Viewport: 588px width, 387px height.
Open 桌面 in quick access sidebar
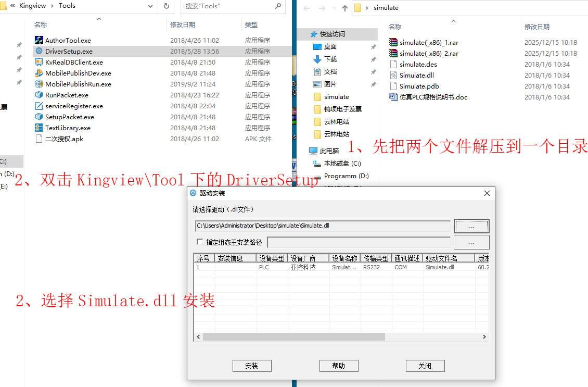(330, 46)
